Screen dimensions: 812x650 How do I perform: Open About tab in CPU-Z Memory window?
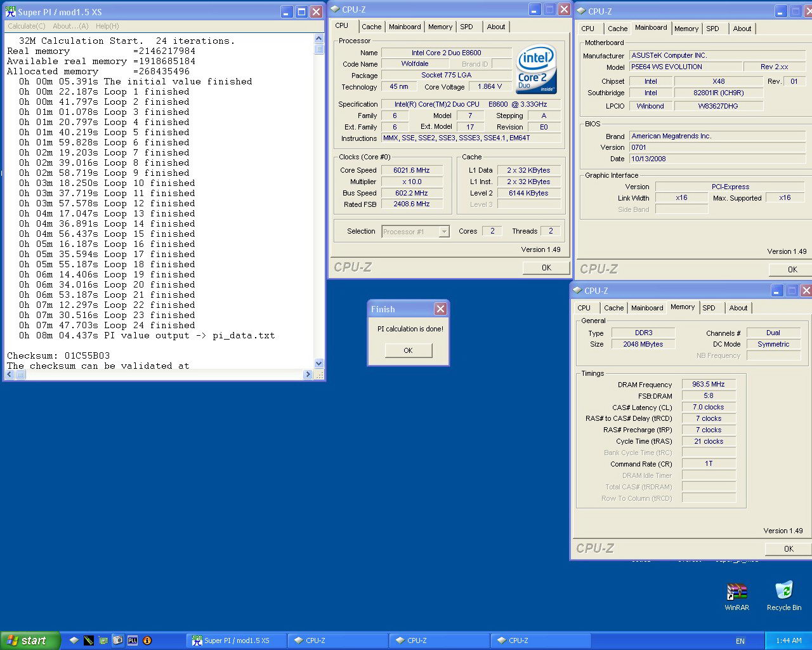[738, 308]
